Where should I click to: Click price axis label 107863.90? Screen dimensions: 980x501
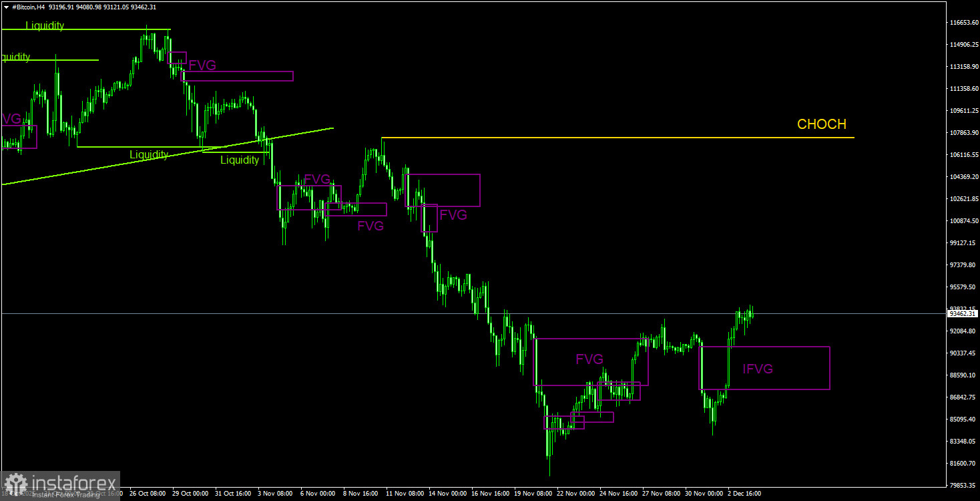click(963, 133)
